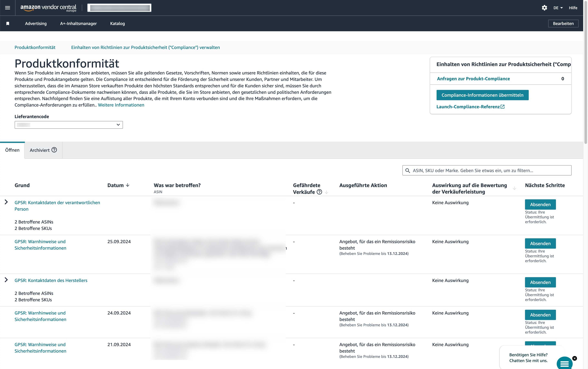Open GPSR Warnhinweise link dated 25.09.2024

click(x=40, y=245)
